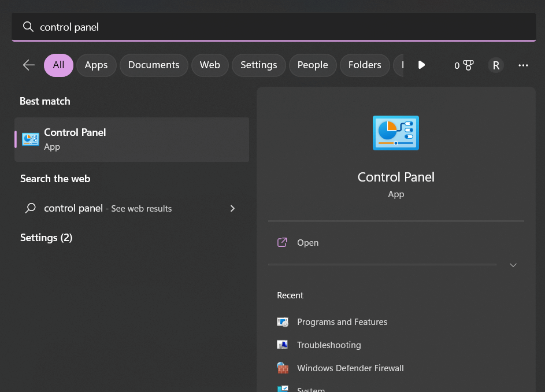Open the Control Panel best match result
Image resolution: width=545 pixels, height=392 pixels.
coord(132,139)
